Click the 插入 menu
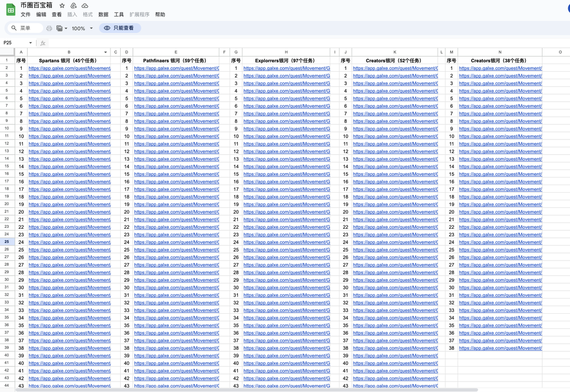 point(72,15)
